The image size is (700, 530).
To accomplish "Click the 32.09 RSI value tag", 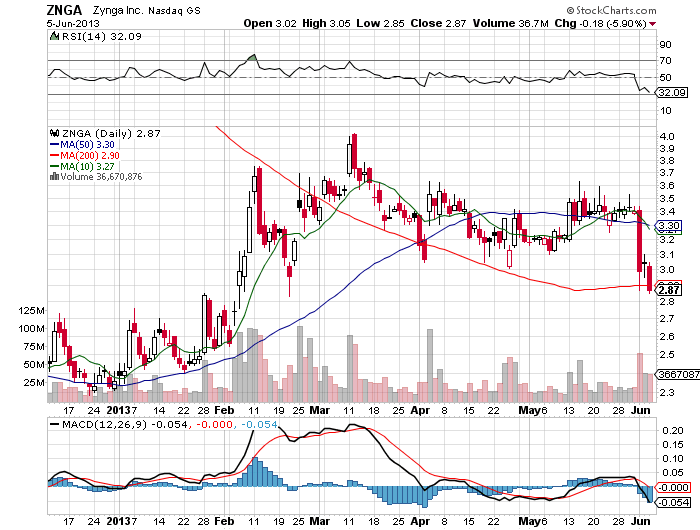I will click(672, 92).
